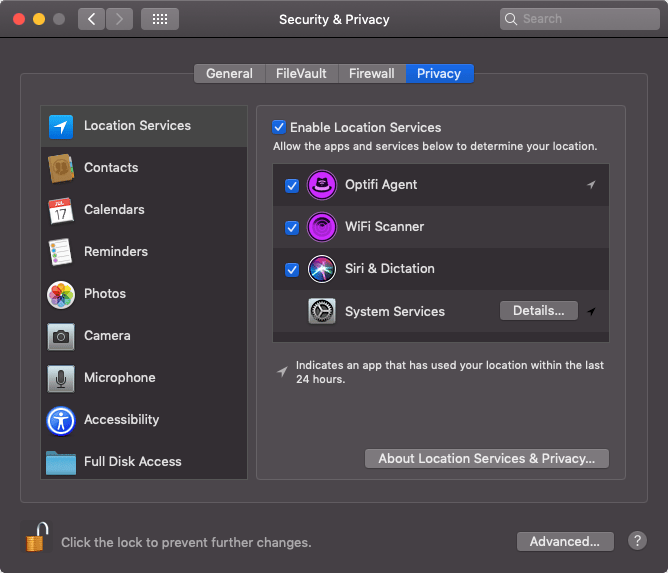668x573 pixels.
Task: Click the System Services label text
Action: point(395,311)
